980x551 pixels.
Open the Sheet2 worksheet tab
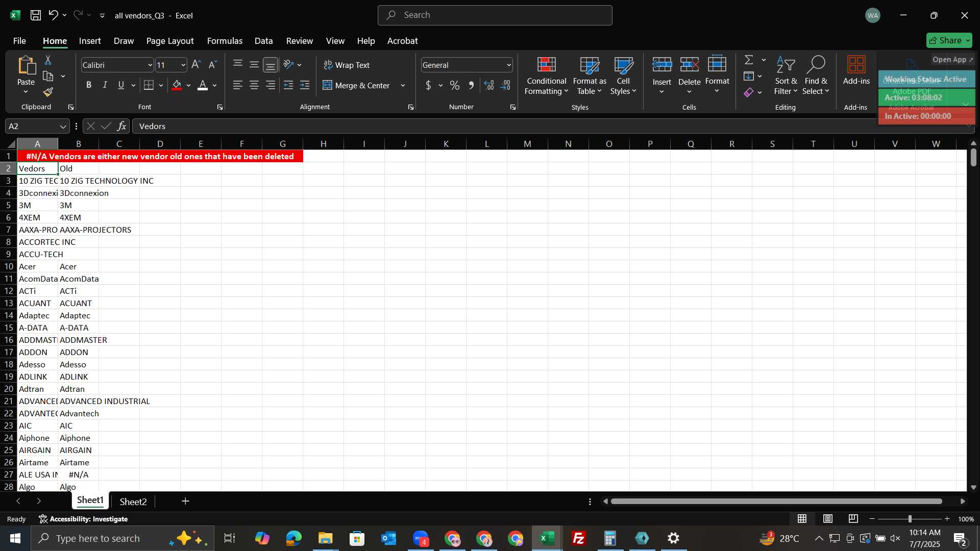click(x=133, y=502)
